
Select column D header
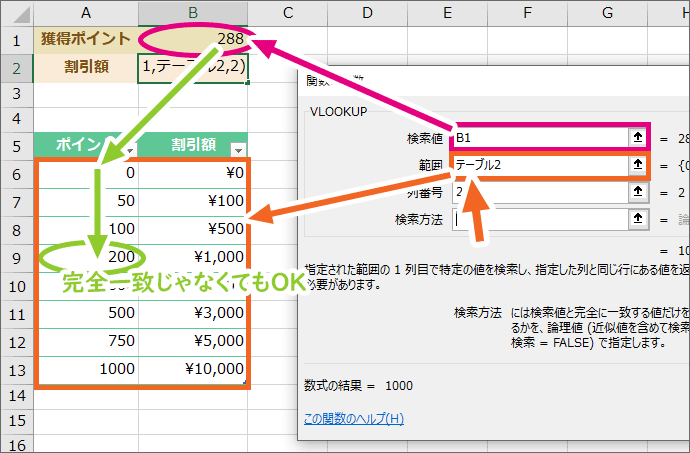(x=367, y=13)
